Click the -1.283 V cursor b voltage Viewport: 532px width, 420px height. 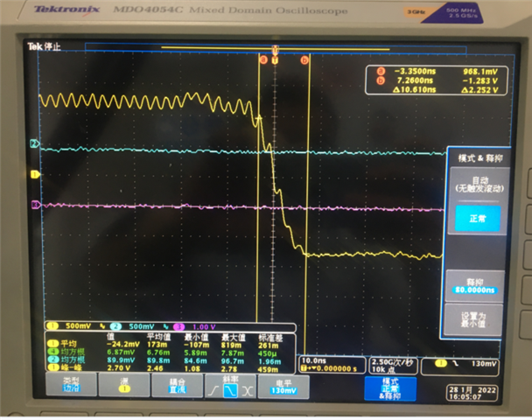[x=480, y=80]
